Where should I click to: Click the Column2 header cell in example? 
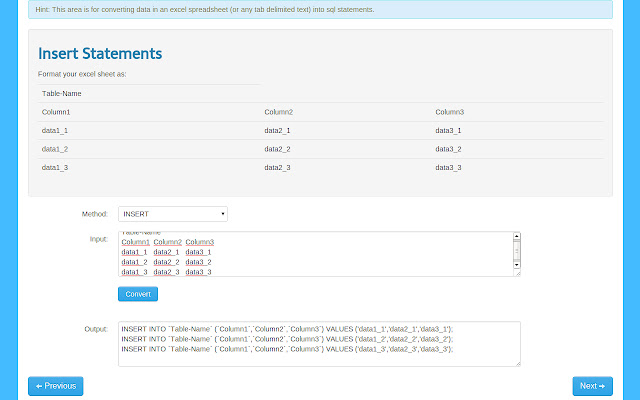(279, 112)
